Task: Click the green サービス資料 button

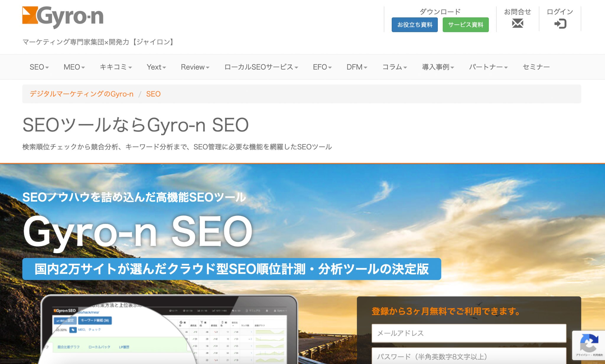Action: coord(466,25)
